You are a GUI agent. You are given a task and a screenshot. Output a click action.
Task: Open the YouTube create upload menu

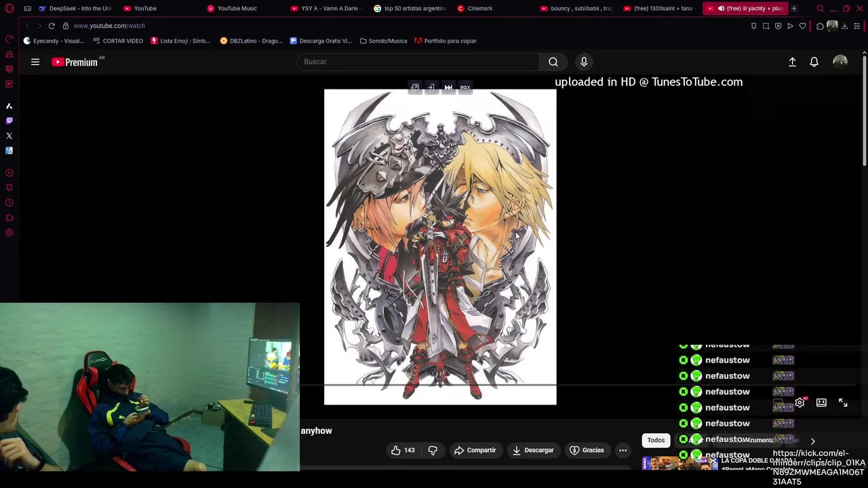coord(792,62)
